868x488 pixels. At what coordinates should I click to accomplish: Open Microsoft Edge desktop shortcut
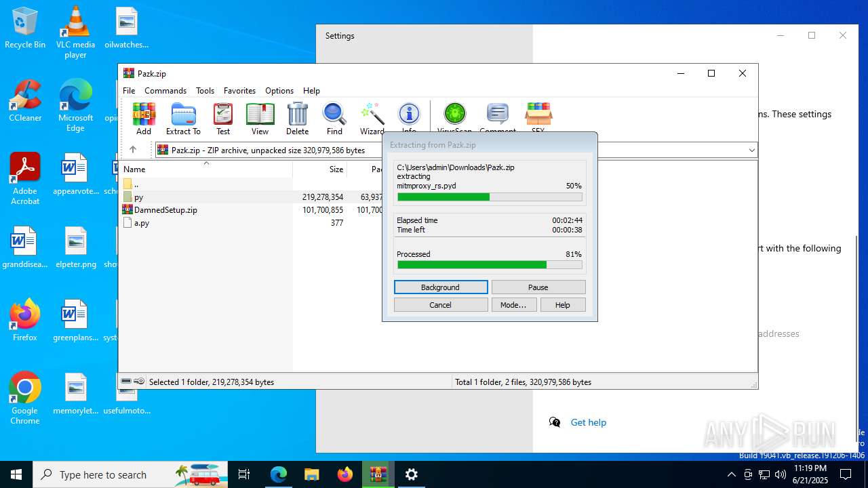click(x=75, y=105)
